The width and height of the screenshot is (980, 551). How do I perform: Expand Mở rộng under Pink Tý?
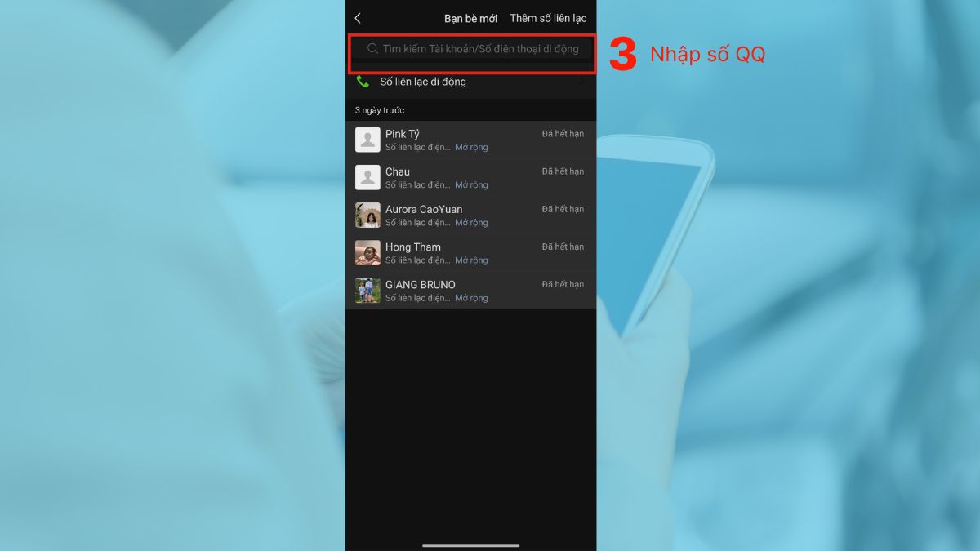[471, 148]
